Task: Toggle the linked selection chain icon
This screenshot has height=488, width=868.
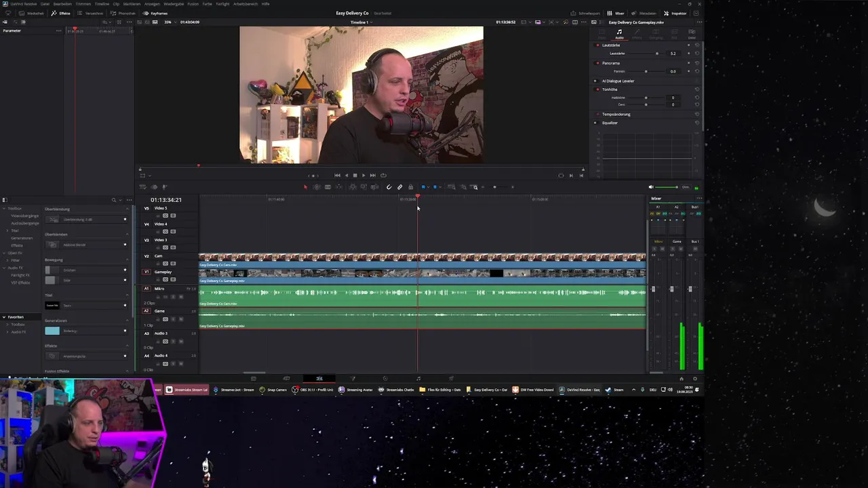Action: (x=399, y=187)
